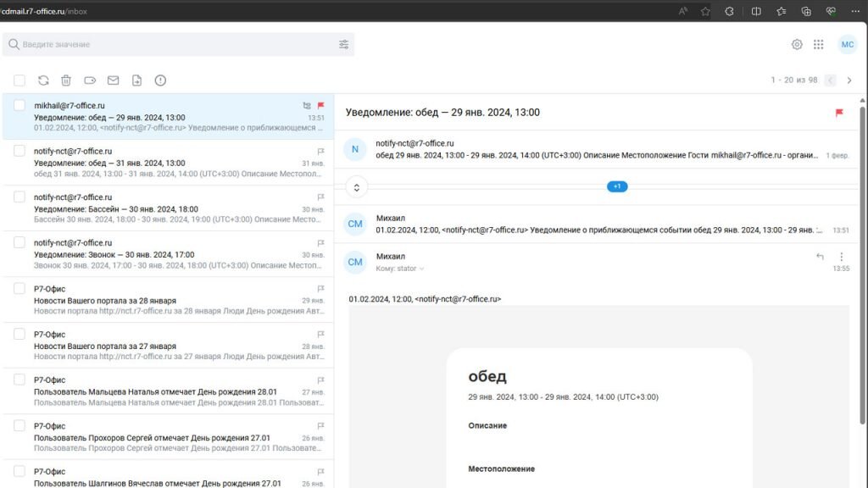The width and height of the screenshot is (868, 488).
Task: Flag the обед 31 янв. notification
Action: pos(320,151)
